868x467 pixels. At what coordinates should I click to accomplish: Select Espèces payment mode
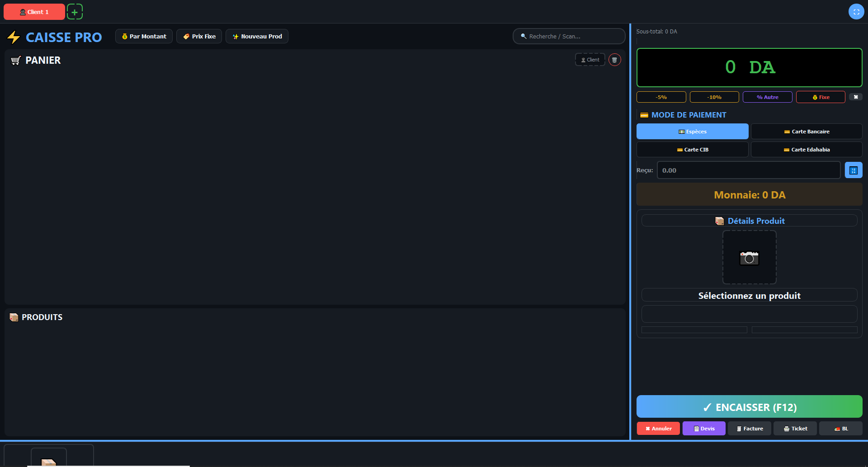692,132
